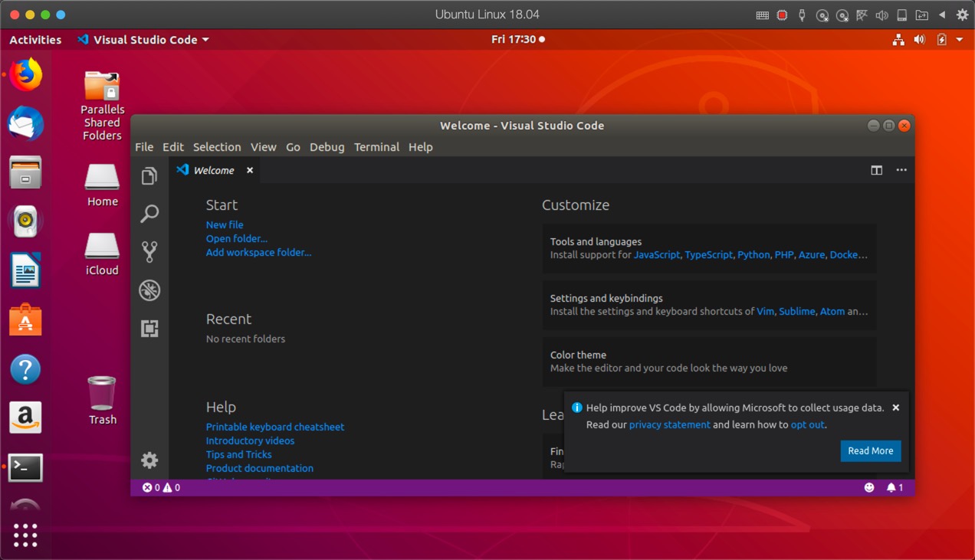Open the Go menu
Image resolution: width=975 pixels, height=560 pixels.
tap(293, 147)
